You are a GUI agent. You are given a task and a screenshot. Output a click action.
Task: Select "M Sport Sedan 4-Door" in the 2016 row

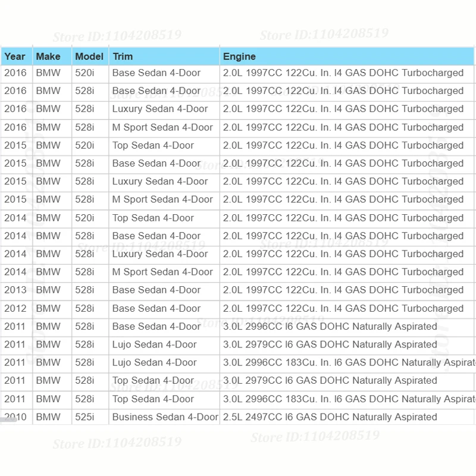point(162,127)
